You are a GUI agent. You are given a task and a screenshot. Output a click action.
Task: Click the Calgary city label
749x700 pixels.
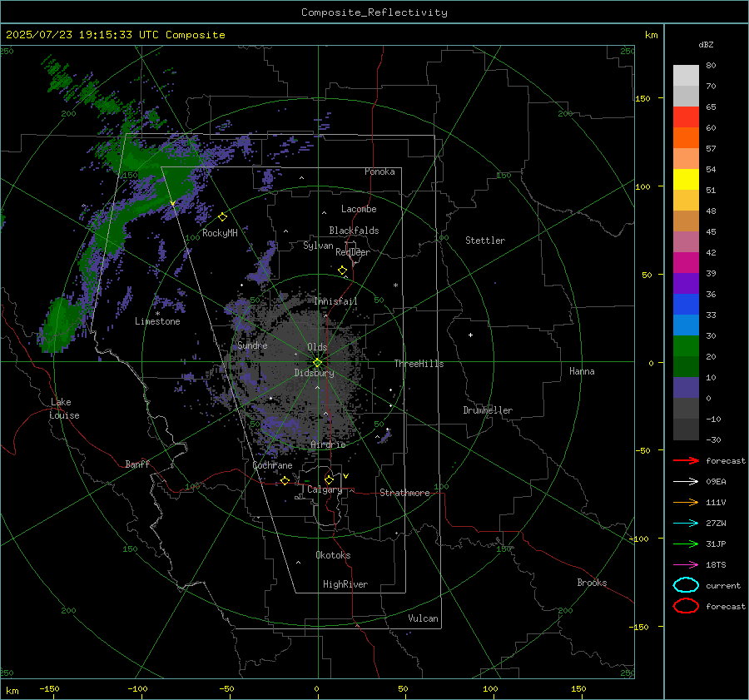point(325,489)
